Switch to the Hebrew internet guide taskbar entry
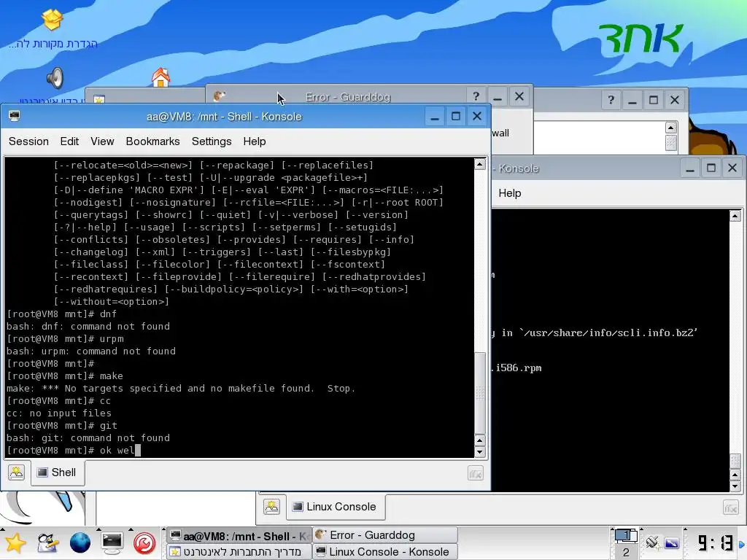 coord(239,552)
